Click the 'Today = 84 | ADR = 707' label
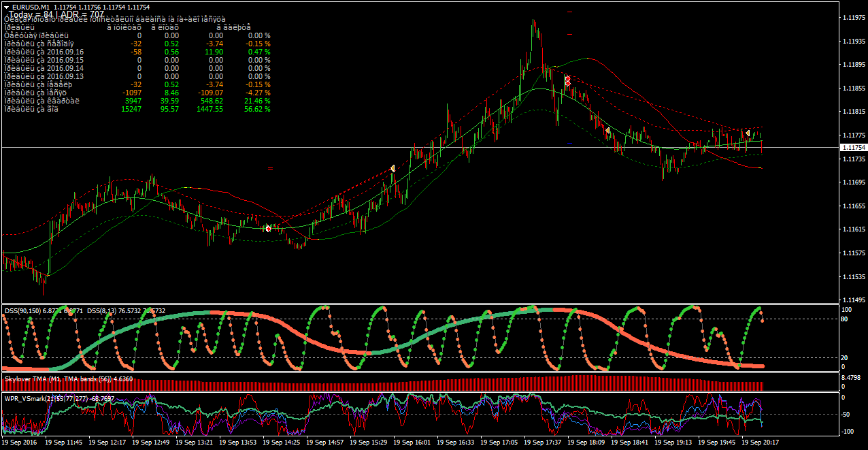 [x=57, y=14]
